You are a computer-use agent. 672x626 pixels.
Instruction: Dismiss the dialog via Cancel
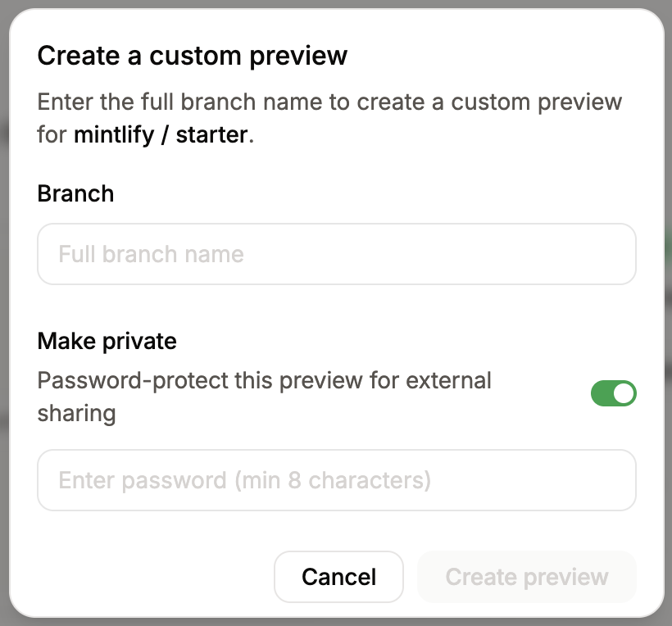pyautogui.click(x=338, y=576)
